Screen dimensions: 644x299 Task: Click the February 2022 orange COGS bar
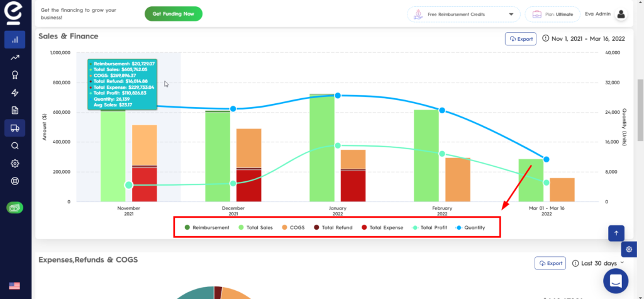458,180
